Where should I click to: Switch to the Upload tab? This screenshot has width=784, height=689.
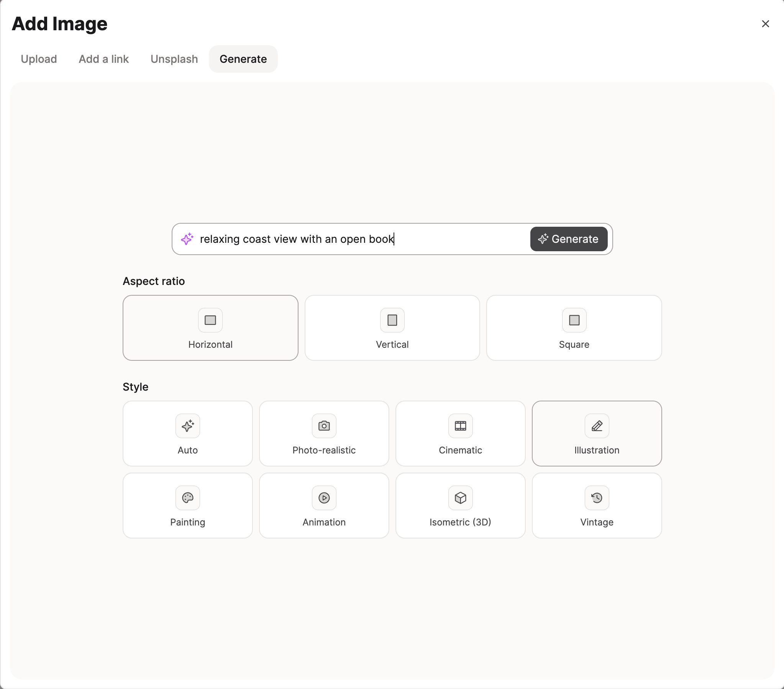click(x=39, y=59)
